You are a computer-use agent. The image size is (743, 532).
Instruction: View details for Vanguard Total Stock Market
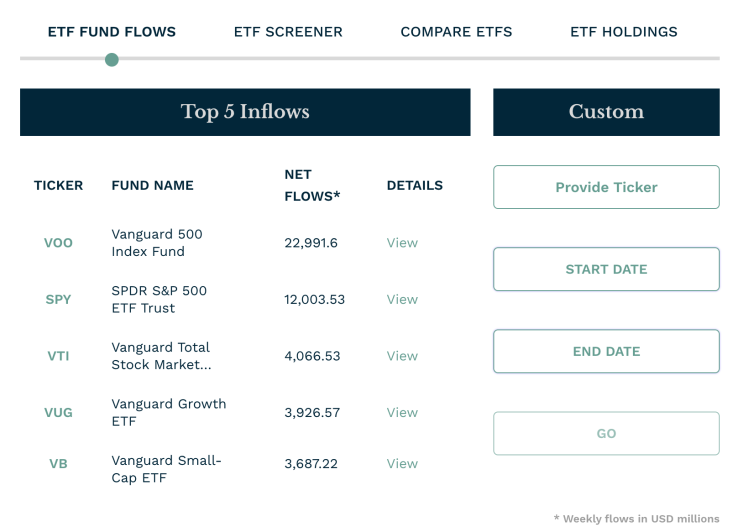[402, 356]
